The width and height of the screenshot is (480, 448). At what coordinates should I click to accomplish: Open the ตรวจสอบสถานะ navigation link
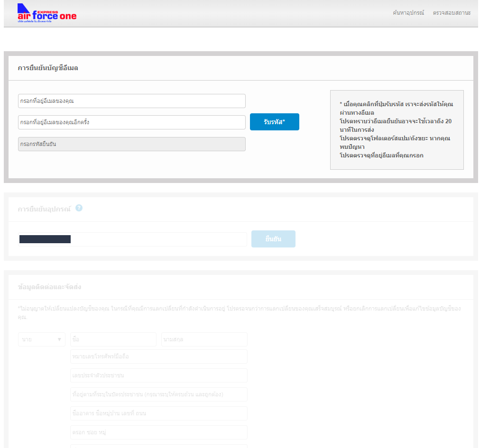452,13
